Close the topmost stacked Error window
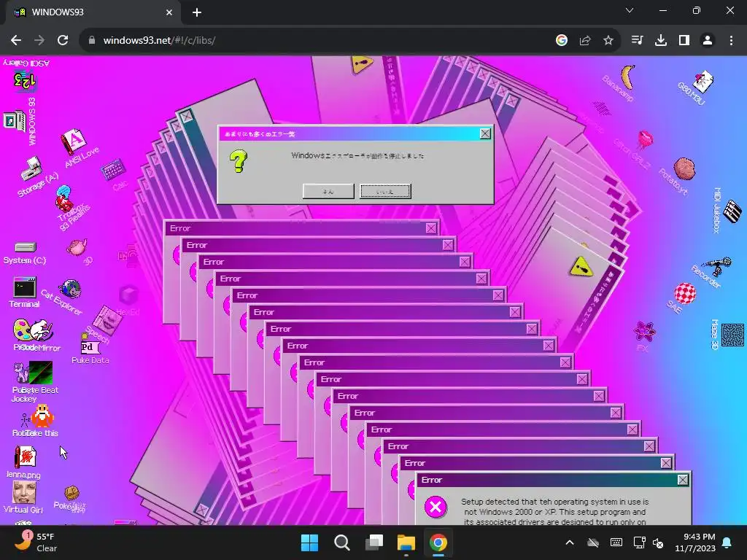 click(431, 228)
